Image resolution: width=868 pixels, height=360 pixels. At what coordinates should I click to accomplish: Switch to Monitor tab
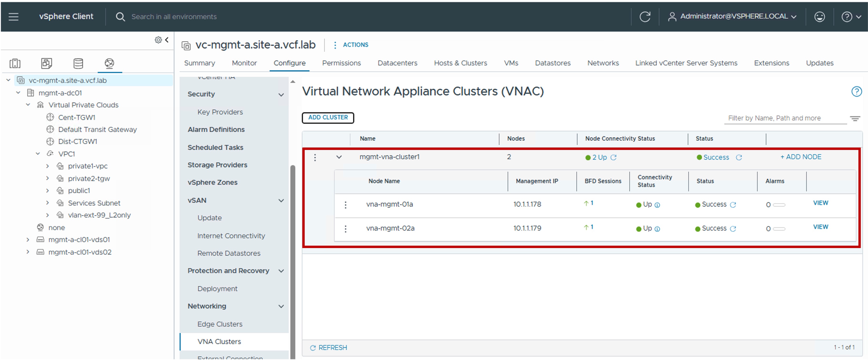(244, 63)
